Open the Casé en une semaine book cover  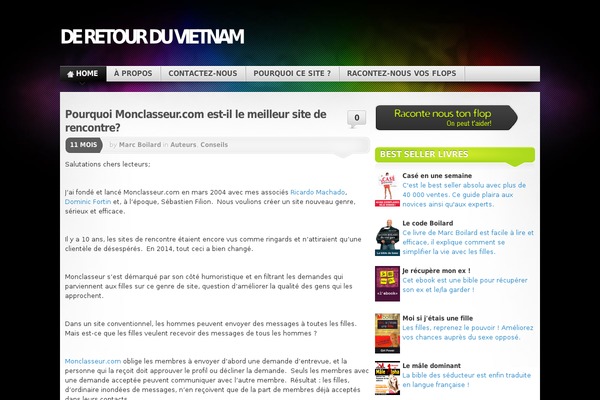tap(387, 189)
